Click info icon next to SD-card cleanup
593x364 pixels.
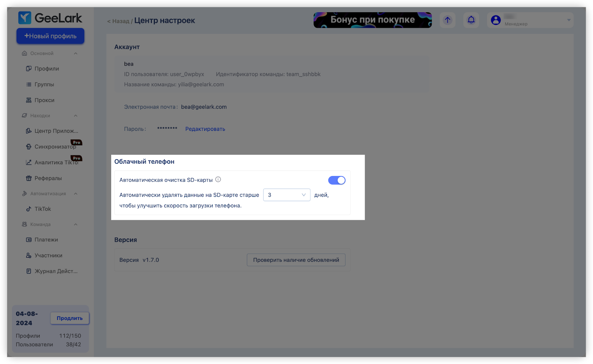click(x=218, y=179)
